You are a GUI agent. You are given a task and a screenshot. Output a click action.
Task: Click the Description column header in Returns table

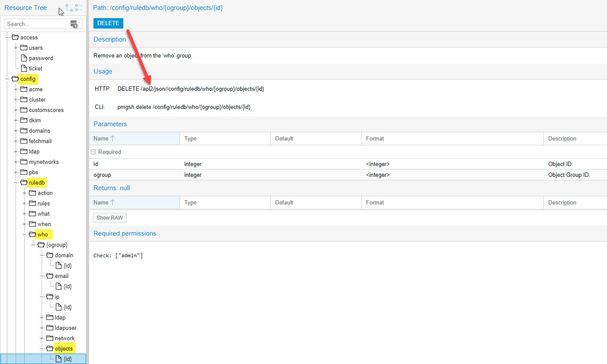point(575,202)
